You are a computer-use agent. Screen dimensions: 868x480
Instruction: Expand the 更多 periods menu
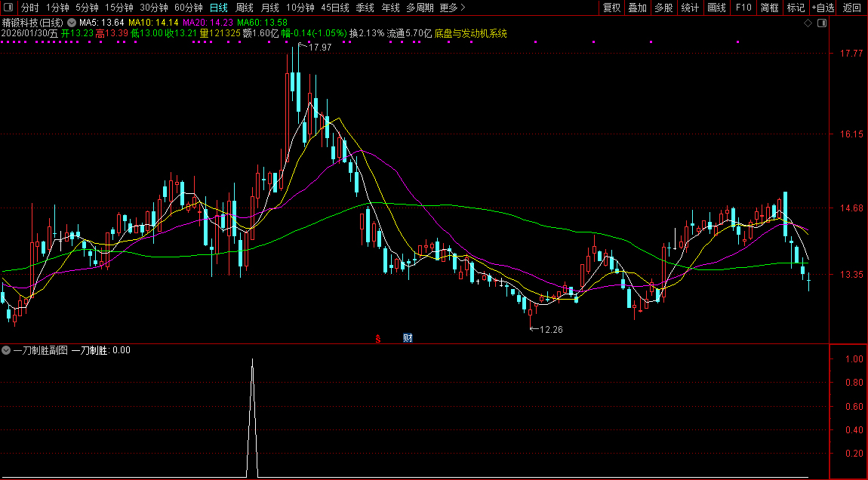452,8
